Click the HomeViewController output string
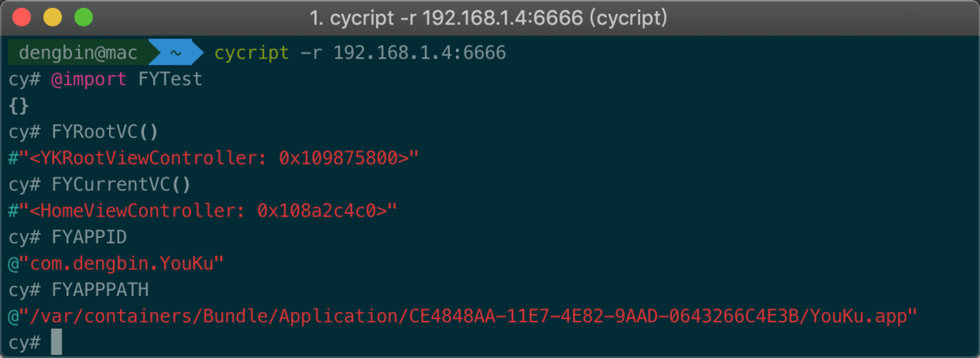 click(202, 210)
